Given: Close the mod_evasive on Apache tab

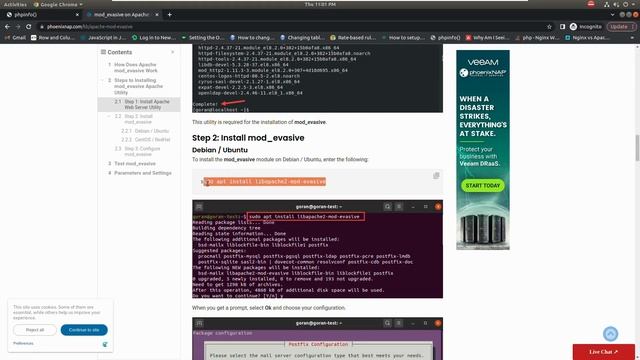Looking at the screenshot, I should coord(157,15).
